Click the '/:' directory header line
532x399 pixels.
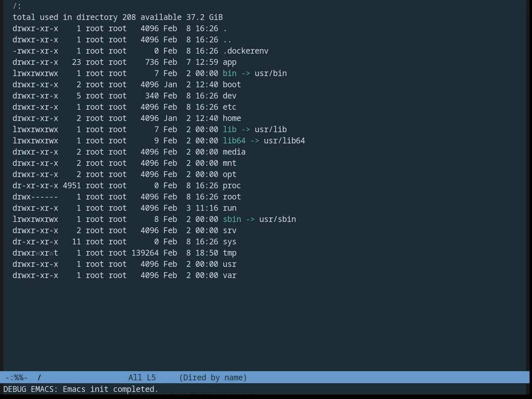coord(17,6)
